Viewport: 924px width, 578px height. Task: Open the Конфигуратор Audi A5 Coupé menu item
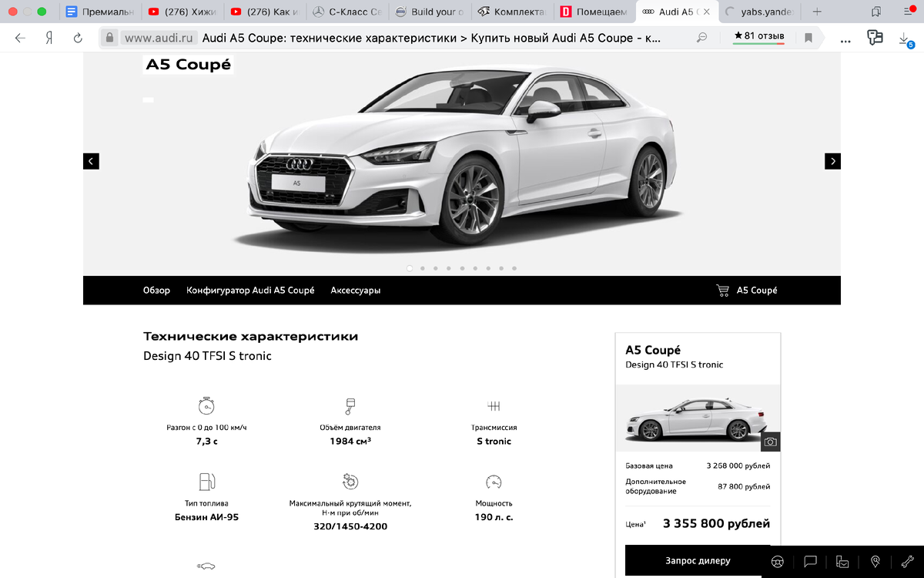tap(249, 291)
